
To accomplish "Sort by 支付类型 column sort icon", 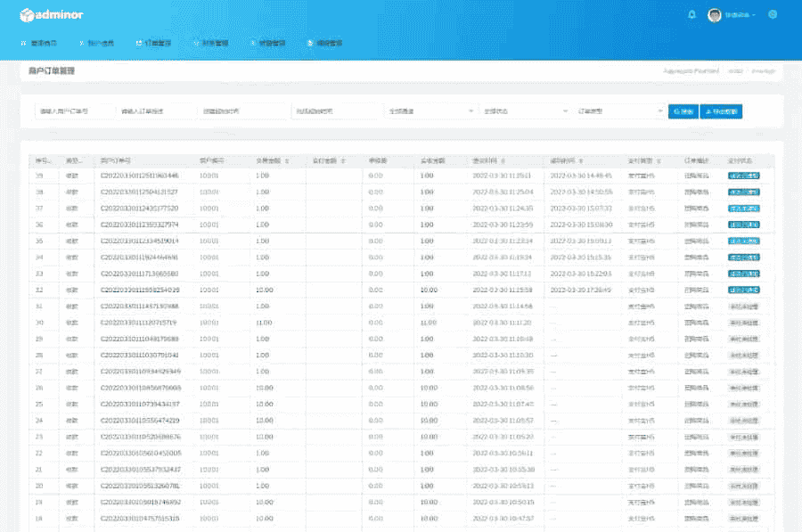I will [661, 161].
